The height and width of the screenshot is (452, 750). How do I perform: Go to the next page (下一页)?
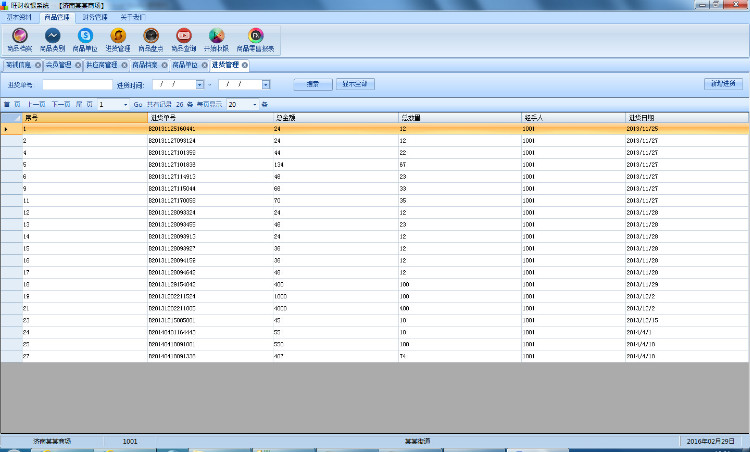pyautogui.click(x=61, y=104)
